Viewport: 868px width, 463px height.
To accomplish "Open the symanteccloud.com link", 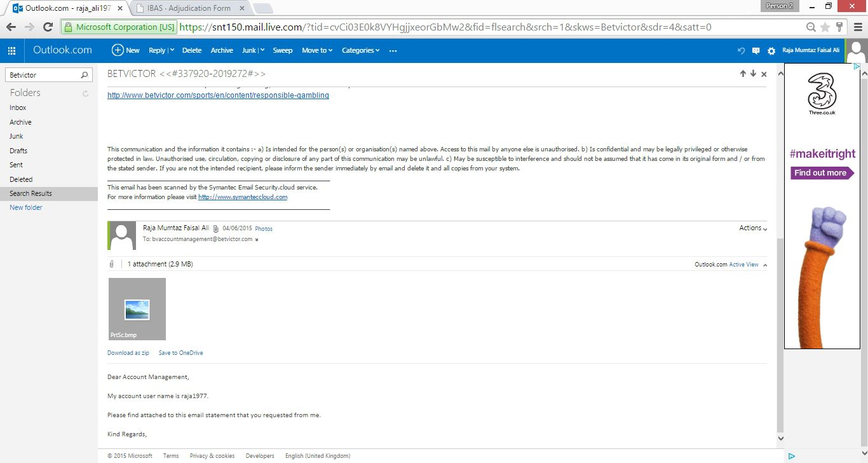I will tap(243, 197).
